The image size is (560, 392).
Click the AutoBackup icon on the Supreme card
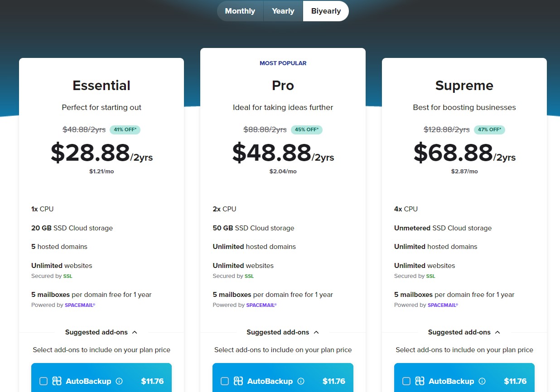pyautogui.click(x=420, y=381)
